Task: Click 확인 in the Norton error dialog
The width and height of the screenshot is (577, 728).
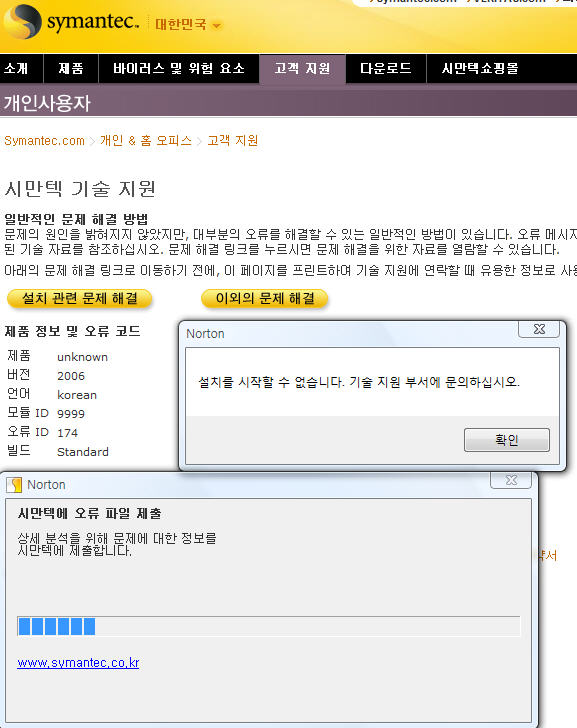Action: [x=506, y=440]
